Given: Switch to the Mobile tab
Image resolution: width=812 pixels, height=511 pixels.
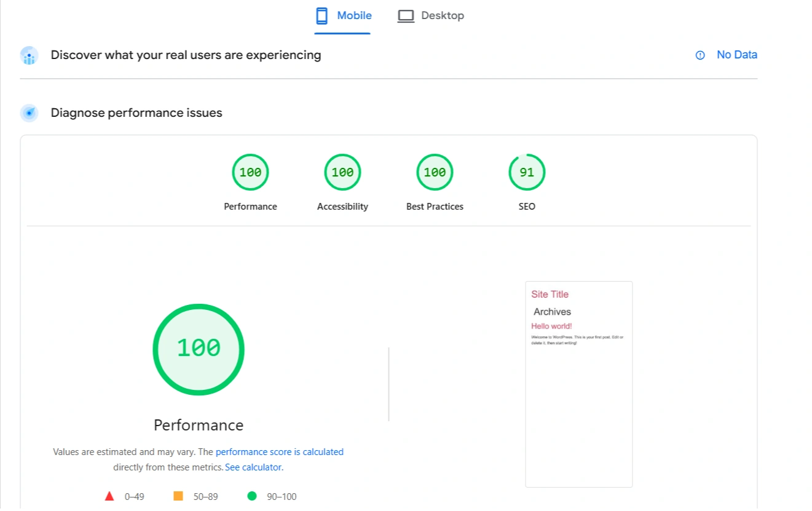Looking at the screenshot, I should [x=343, y=16].
